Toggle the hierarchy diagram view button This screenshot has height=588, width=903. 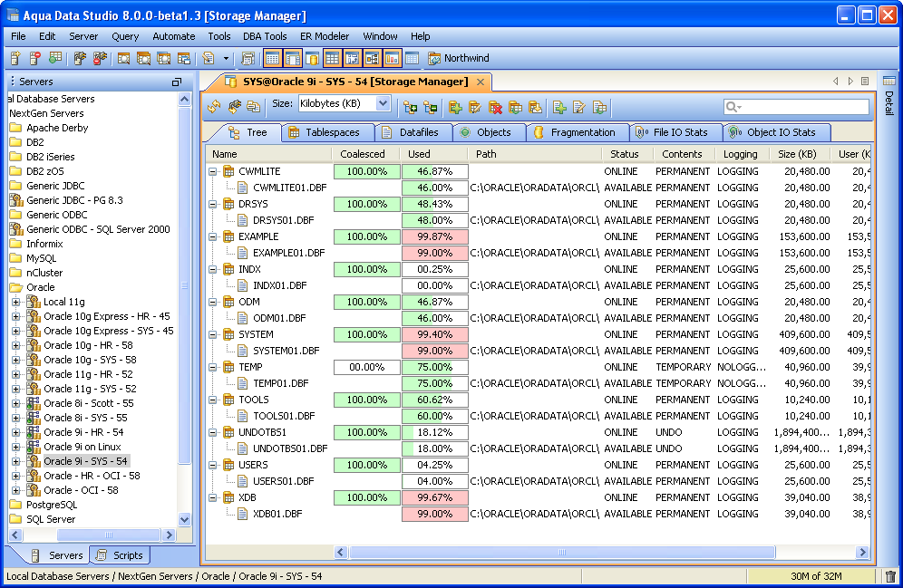pyautogui.click(x=372, y=58)
